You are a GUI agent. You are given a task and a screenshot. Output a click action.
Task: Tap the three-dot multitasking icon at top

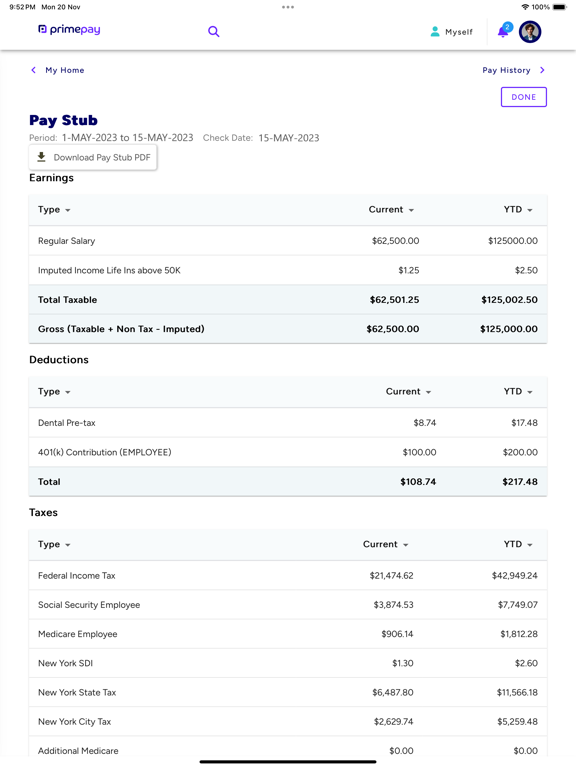288,7
